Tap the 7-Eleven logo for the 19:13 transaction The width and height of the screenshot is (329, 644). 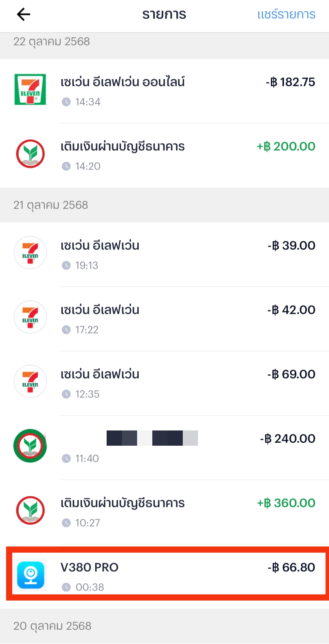[30, 253]
